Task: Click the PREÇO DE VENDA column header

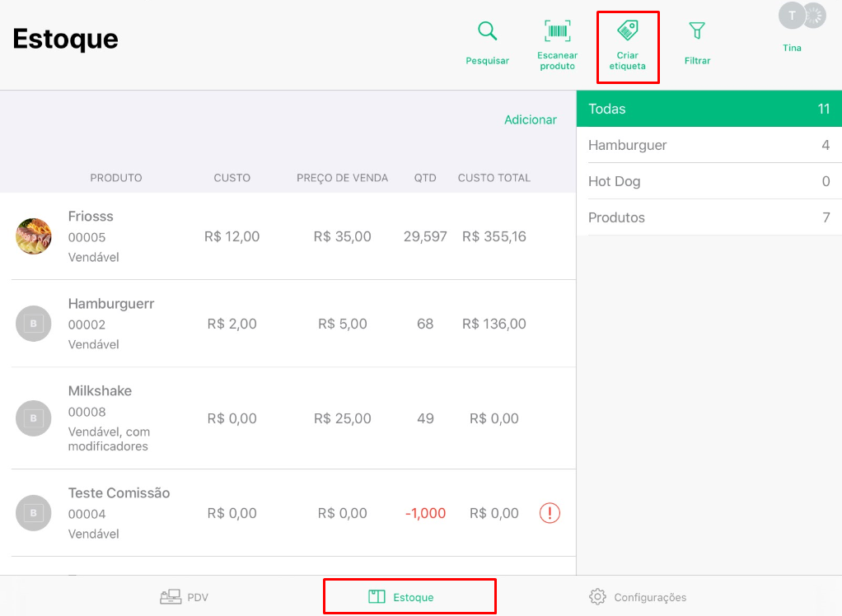Action: pos(342,178)
